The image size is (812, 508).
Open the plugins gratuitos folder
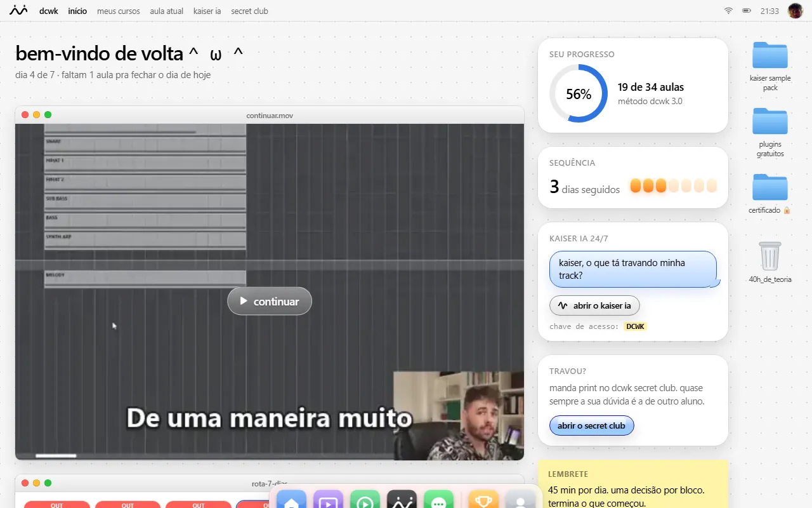click(x=770, y=132)
